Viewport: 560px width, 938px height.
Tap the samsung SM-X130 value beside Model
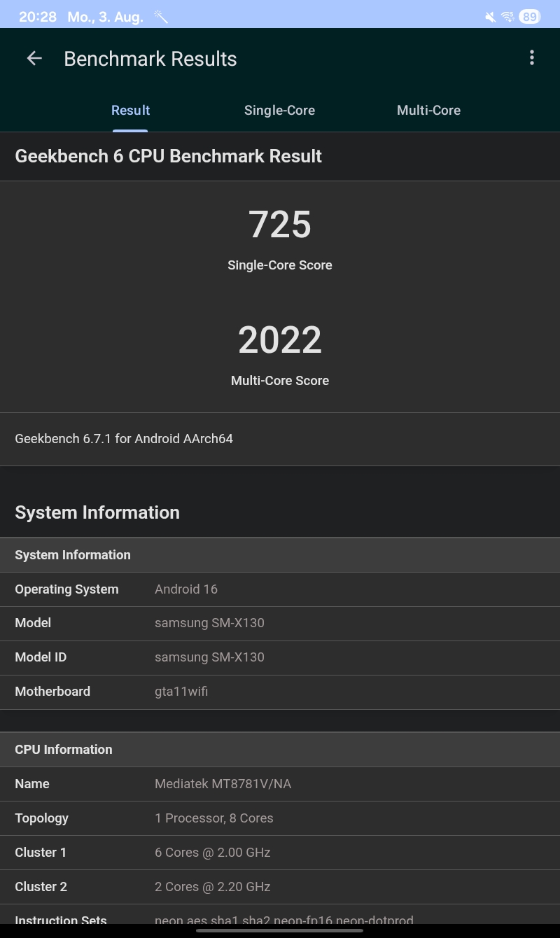pyautogui.click(x=209, y=623)
